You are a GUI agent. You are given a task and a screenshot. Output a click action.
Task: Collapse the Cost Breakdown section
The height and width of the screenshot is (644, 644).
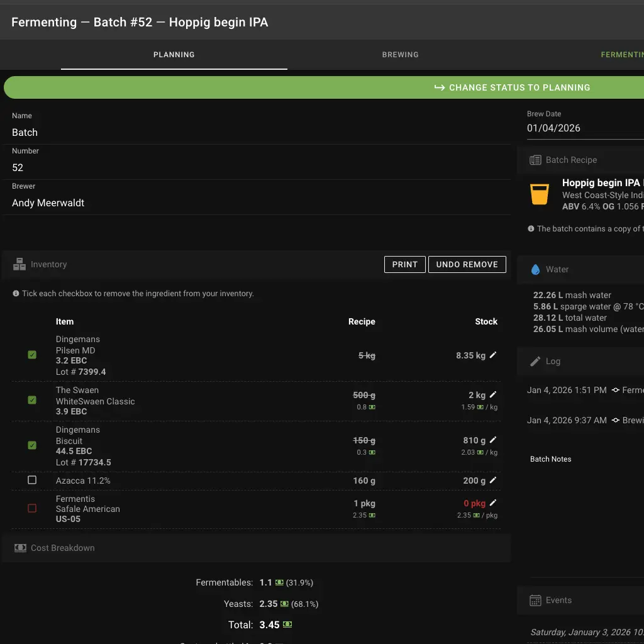pyautogui.click(x=63, y=548)
